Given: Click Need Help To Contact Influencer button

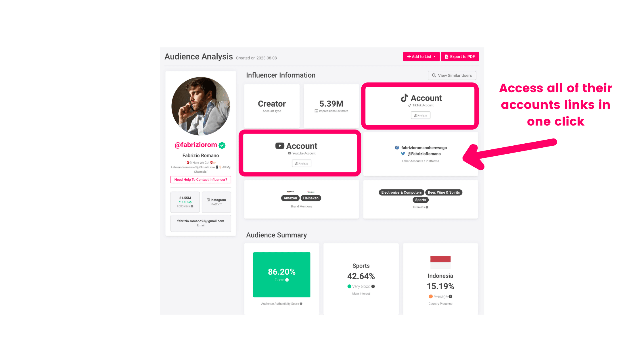Looking at the screenshot, I should point(200,180).
